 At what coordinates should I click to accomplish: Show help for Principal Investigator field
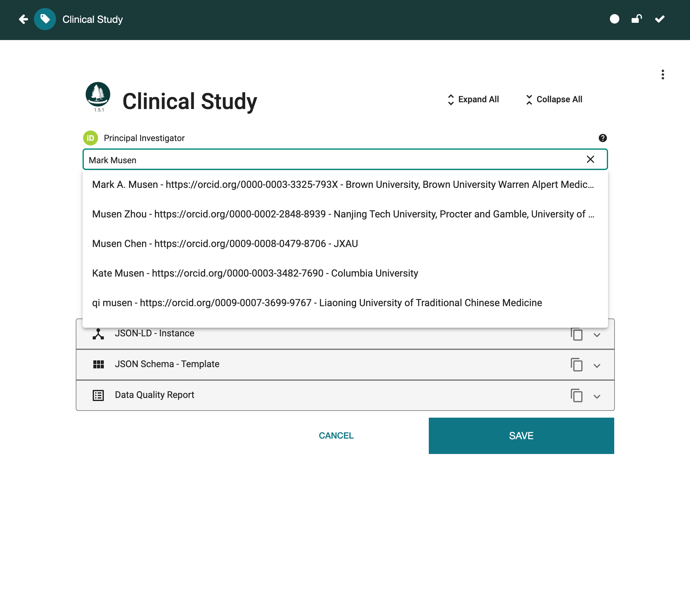point(602,138)
